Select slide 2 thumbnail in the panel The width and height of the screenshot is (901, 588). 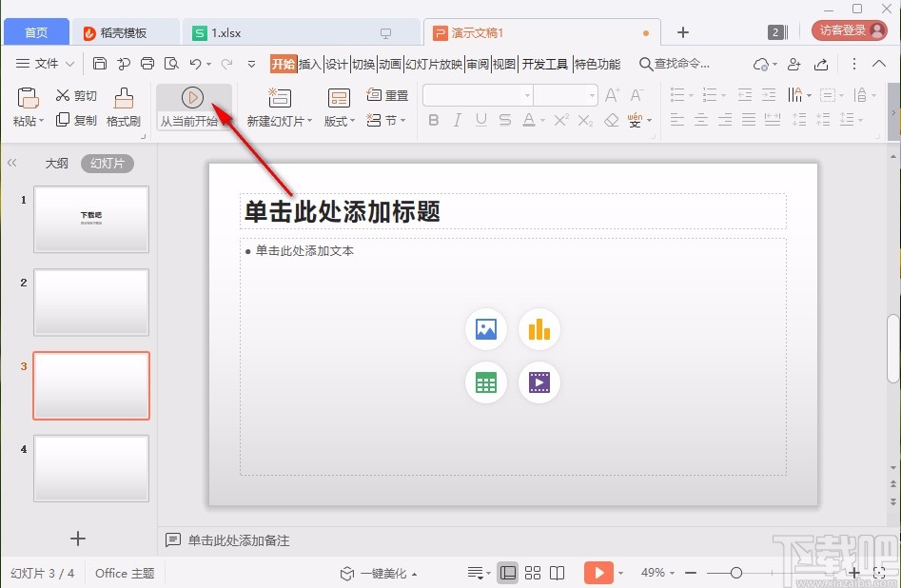coord(90,303)
